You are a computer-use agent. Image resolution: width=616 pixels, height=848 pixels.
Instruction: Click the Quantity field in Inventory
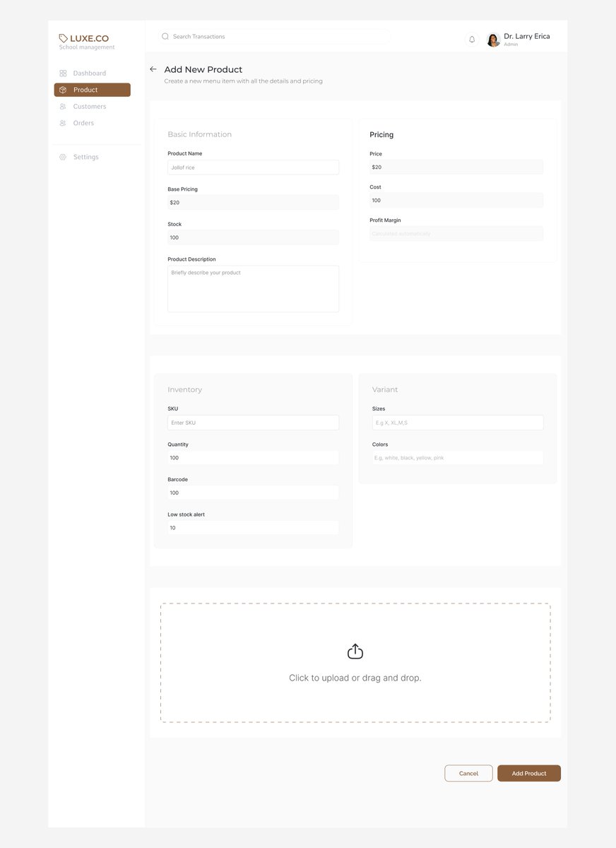click(253, 458)
